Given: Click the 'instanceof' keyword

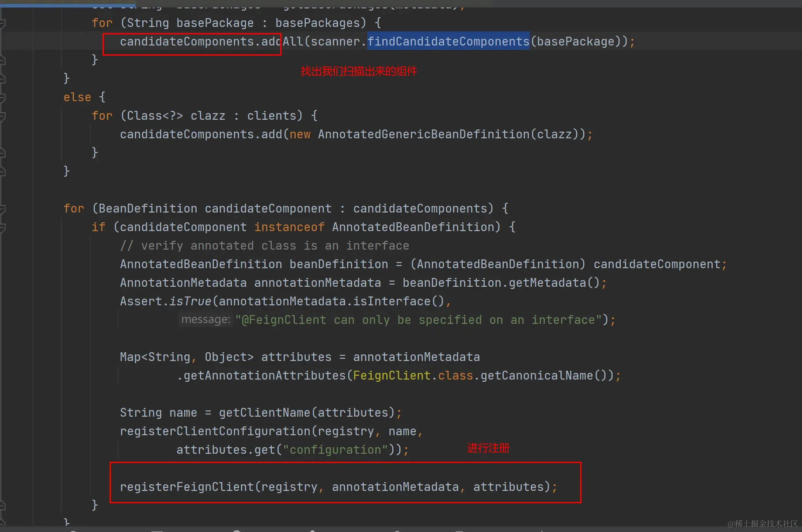Looking at the screenshot, I should pos(289,227).
